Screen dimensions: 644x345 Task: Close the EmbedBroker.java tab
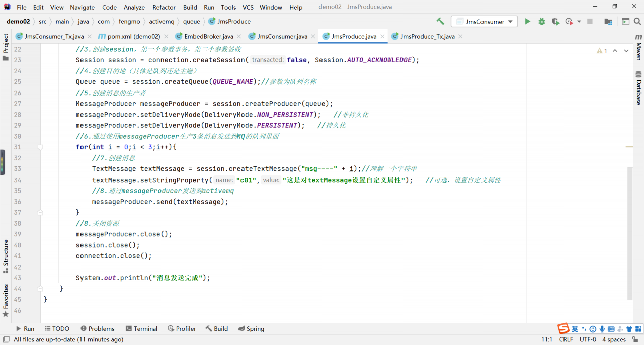coord(239,36)
